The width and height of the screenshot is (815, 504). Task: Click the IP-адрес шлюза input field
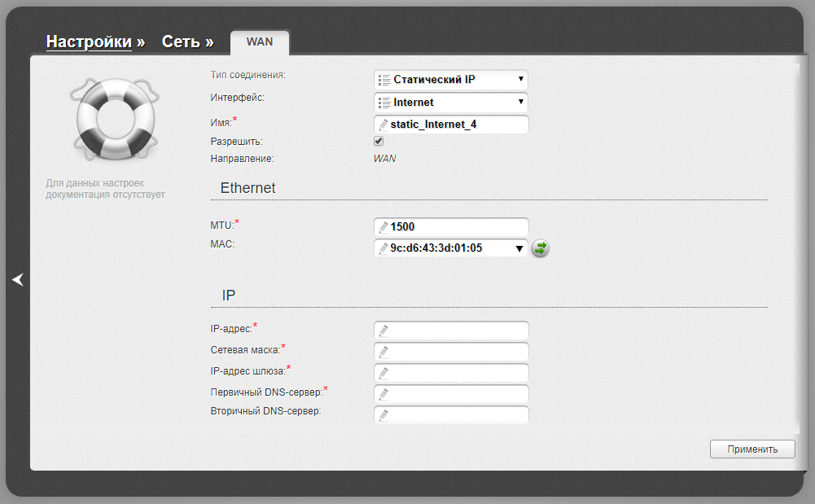tap(450, 373)
